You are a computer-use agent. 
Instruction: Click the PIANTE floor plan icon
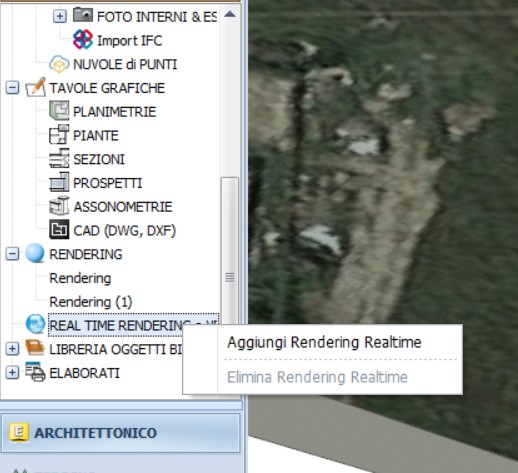tap(59, 135)
